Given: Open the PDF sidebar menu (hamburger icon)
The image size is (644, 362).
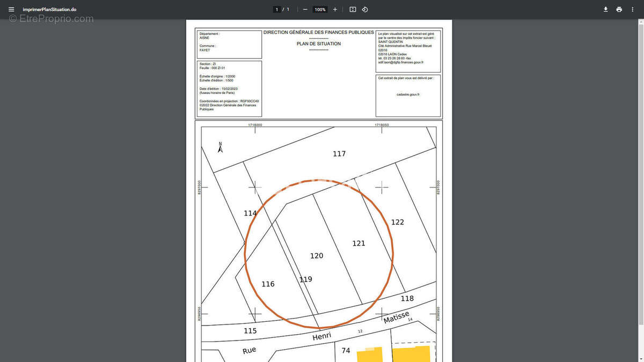Looking at the screenshot, I should coord(11,10).
